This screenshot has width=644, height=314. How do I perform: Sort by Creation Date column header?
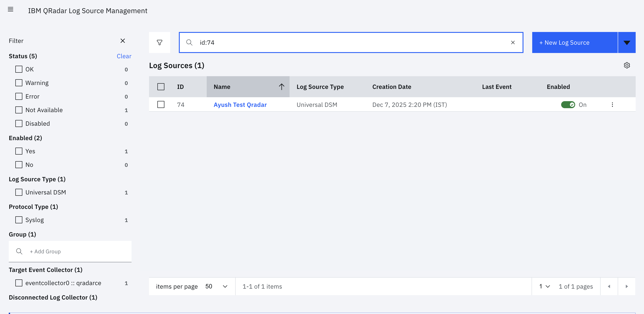[391, 87]
